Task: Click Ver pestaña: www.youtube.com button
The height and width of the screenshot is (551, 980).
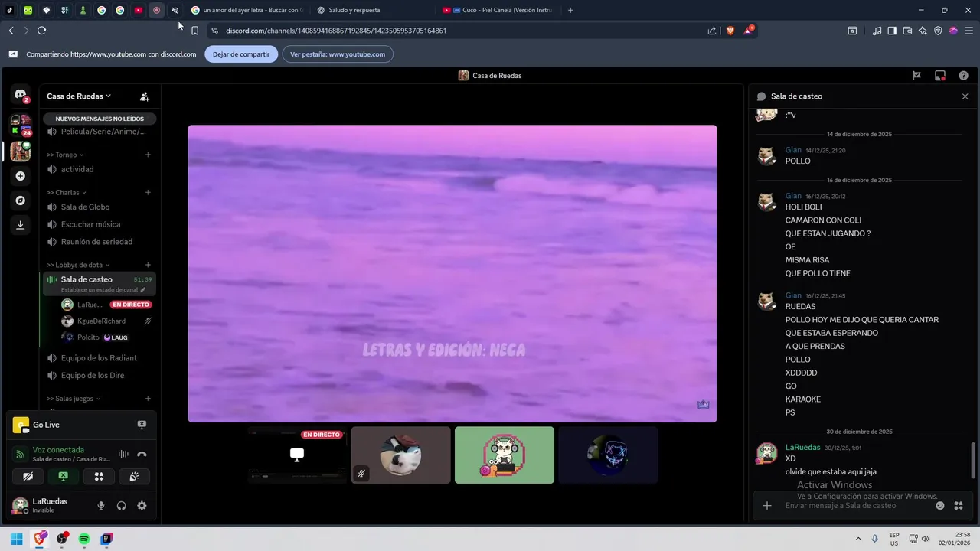Action: click(338, 54)
